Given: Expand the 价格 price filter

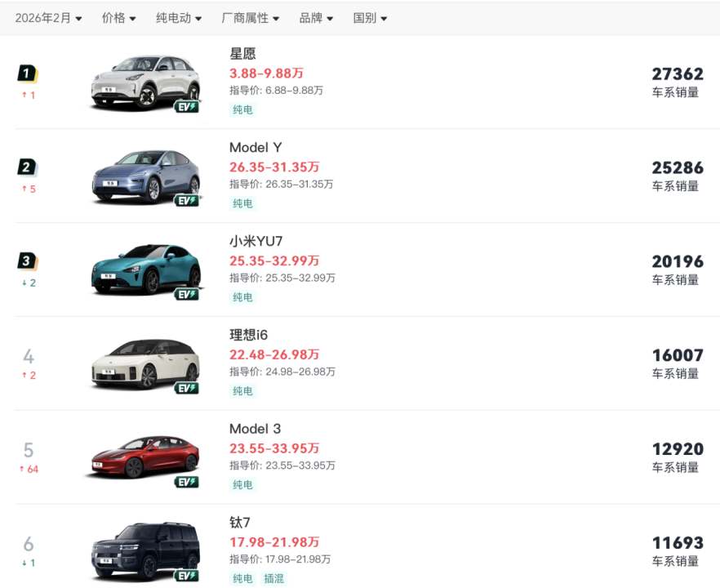Looking at the screenshot, I should pos(118,18).
